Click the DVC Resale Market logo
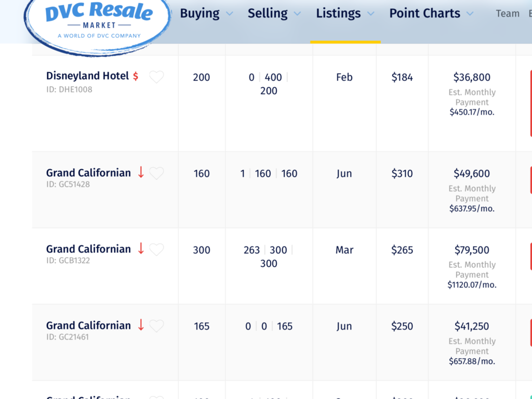This screenshot has width=532, height=399. (98, 22)
